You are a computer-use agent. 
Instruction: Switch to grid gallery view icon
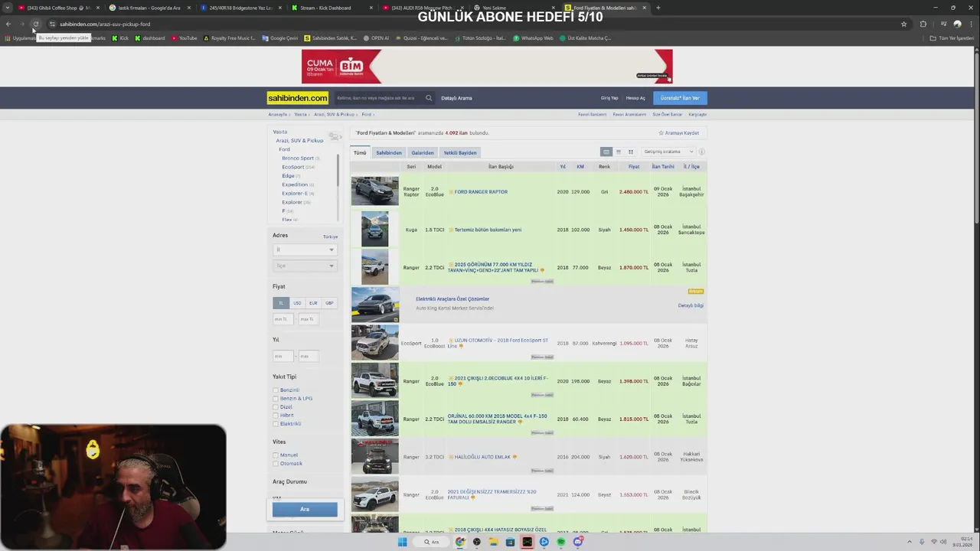[631, 152]
